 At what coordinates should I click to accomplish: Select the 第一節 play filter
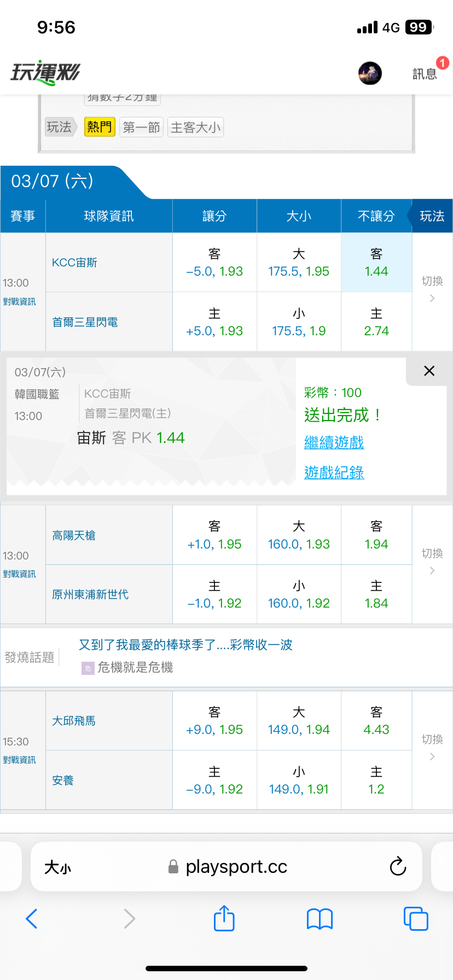click(141, 127)
